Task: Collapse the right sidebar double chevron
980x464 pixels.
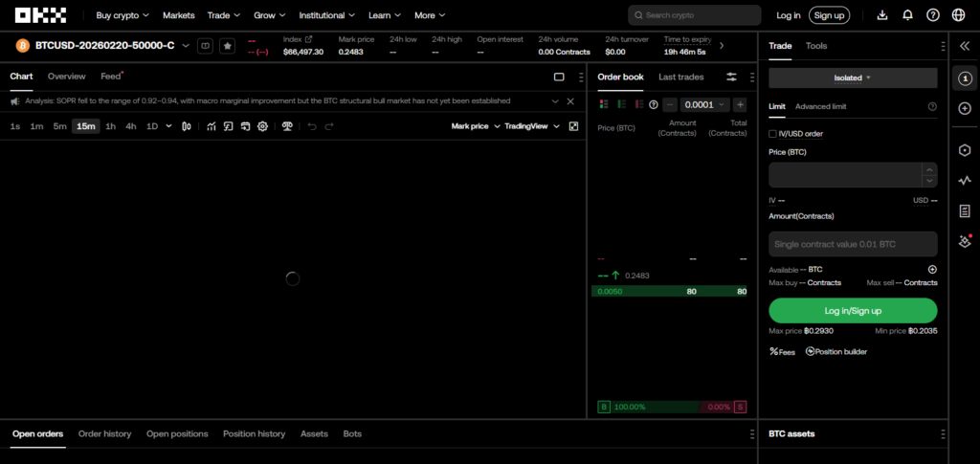Action: (x=965, y=46)
